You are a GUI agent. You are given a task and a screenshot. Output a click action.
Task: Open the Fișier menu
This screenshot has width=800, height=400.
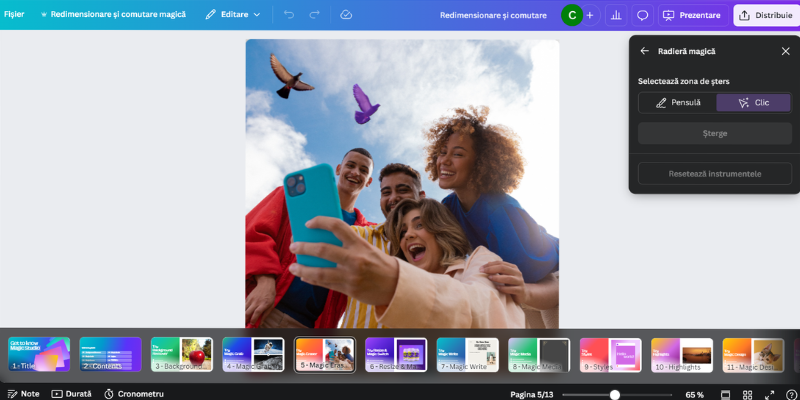14,15
